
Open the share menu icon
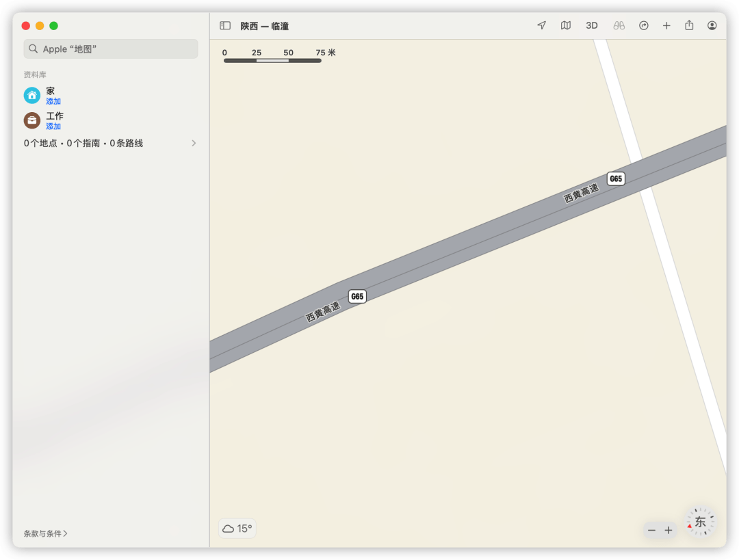(x=689, y=25)
